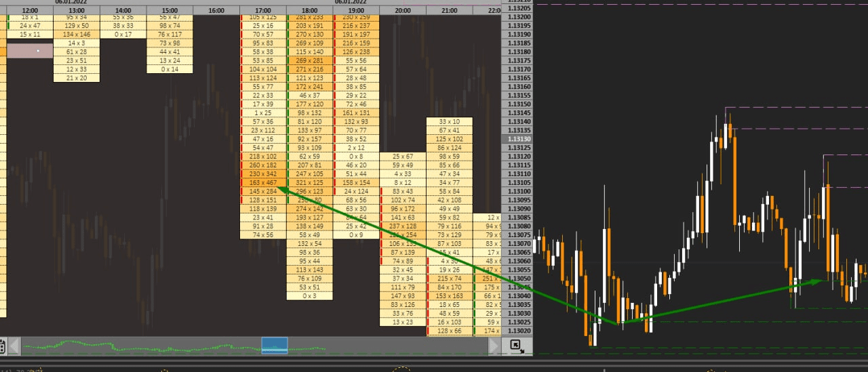This screenshot has width=868, height=372.
Task: Click the 251 cluster cell in 22:00 column
Action: tap(488, 278)
